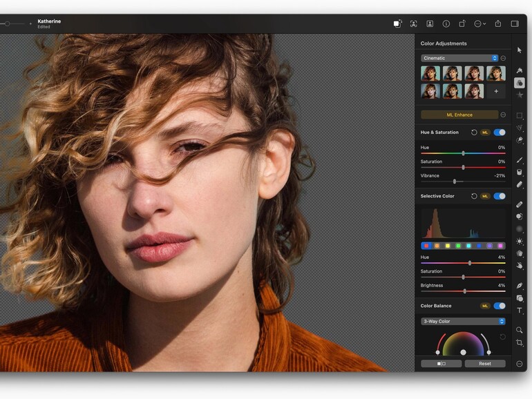Select the Paint brush tool
Image resolution: width=532 pixels, height=399 pixels.
tap(519, 159)
